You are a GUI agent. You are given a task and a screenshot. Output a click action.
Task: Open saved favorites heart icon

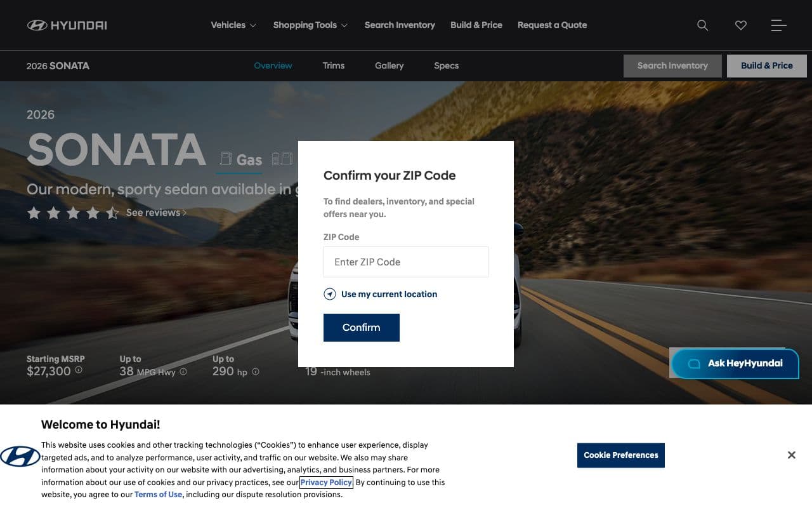[x=740, y=25]
